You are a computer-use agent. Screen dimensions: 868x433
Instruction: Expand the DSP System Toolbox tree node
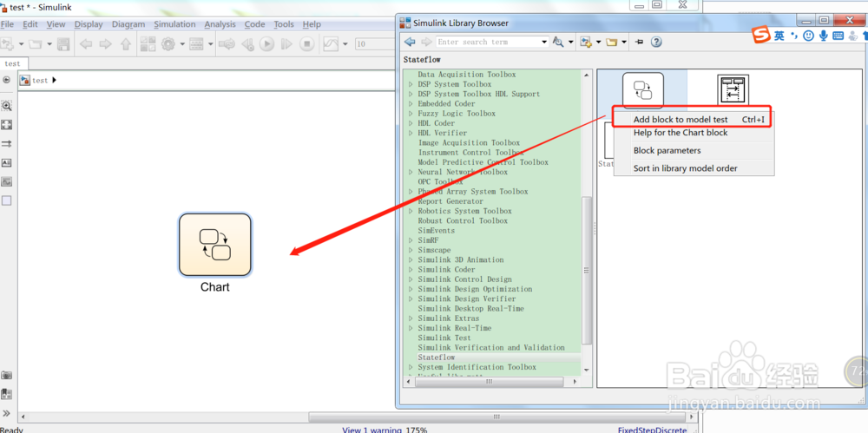411,84
